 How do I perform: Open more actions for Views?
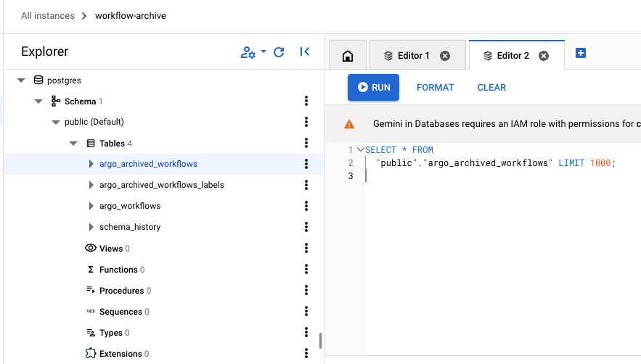tap(306, 248)
